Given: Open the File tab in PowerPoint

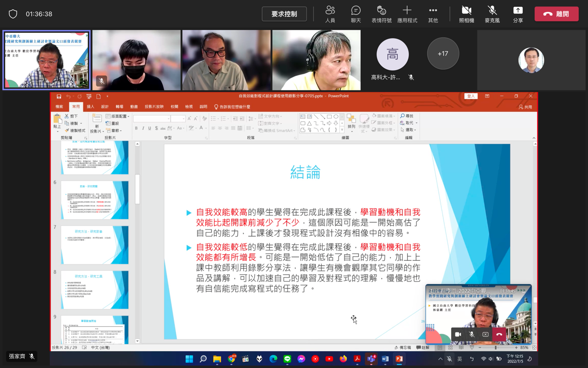Looking at the screenshot, I should [59, 107].
